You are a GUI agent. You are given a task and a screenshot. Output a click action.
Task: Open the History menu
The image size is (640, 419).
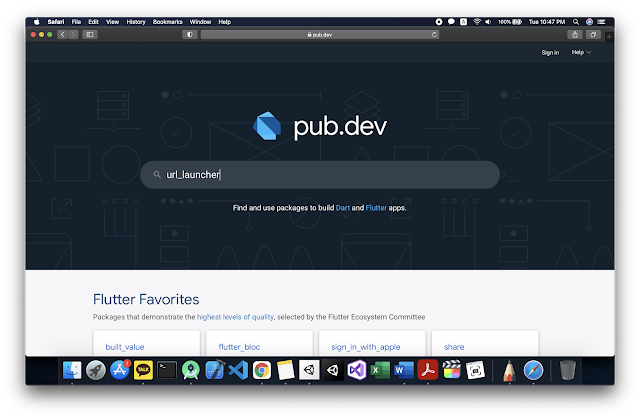136,22
